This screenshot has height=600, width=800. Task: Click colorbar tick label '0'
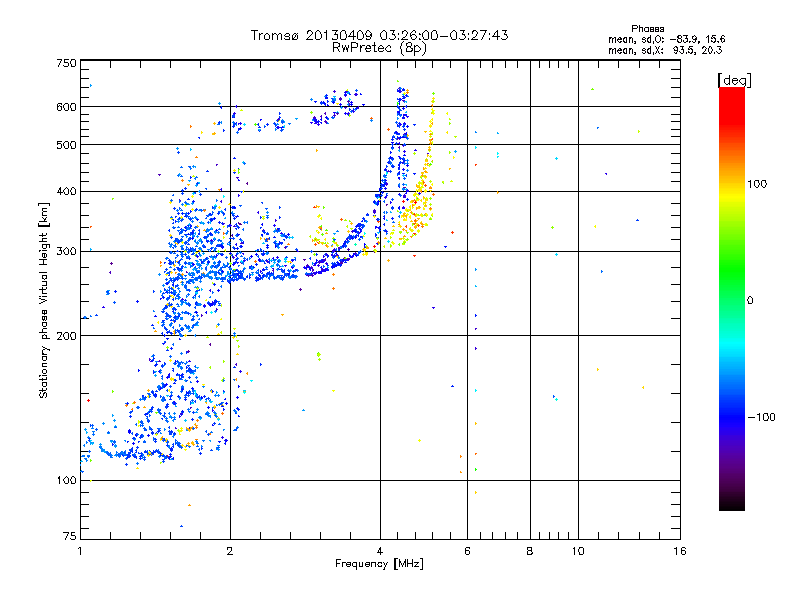click(750, 300)
